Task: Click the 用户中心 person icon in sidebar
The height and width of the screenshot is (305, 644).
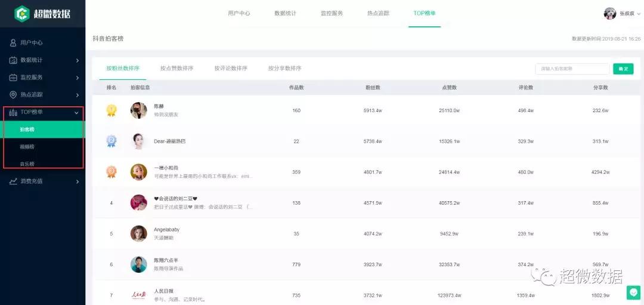Action: point(13,43)
